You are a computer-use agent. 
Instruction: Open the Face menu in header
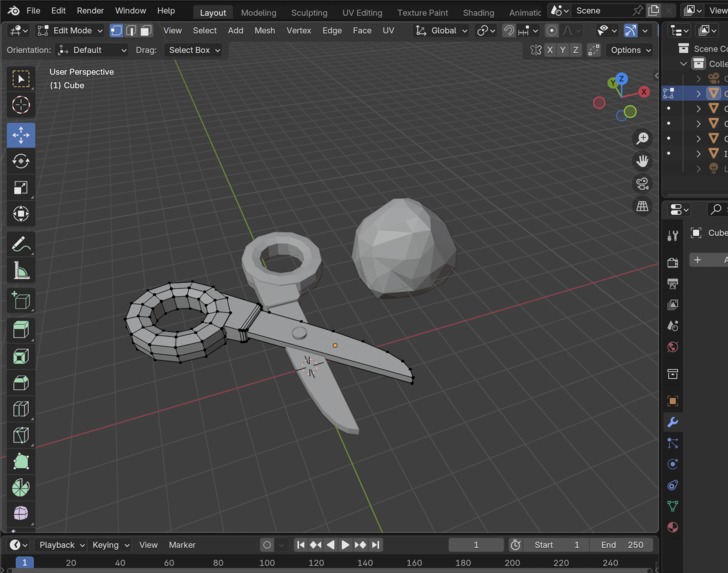click(x=362, y=31)
